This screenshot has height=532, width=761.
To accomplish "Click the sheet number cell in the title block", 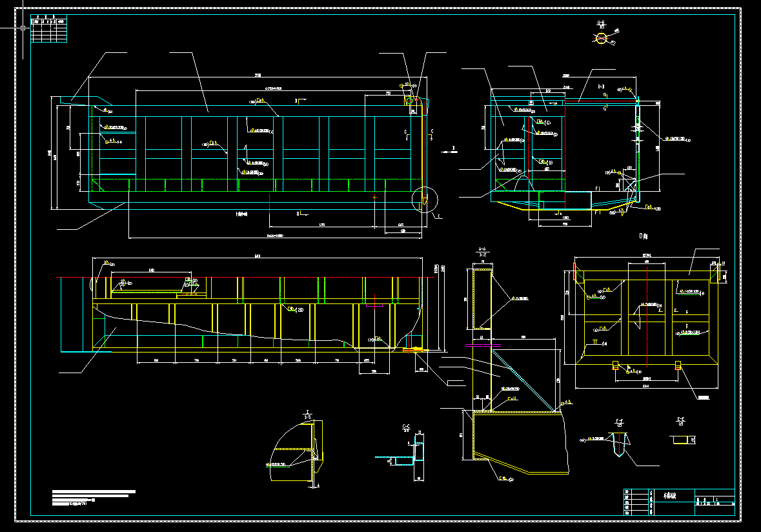I will pyautogui.click(x=723, y=504).
